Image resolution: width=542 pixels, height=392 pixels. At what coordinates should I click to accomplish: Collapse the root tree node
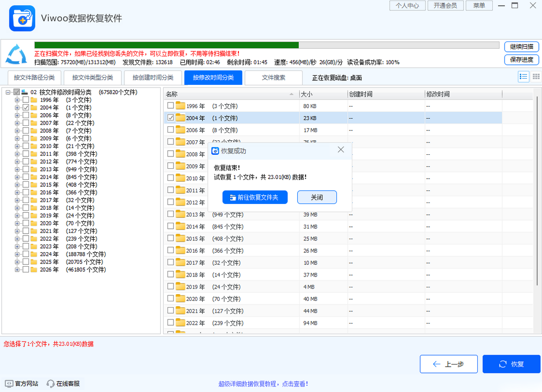pyautogui.click(x=8, y=92)
